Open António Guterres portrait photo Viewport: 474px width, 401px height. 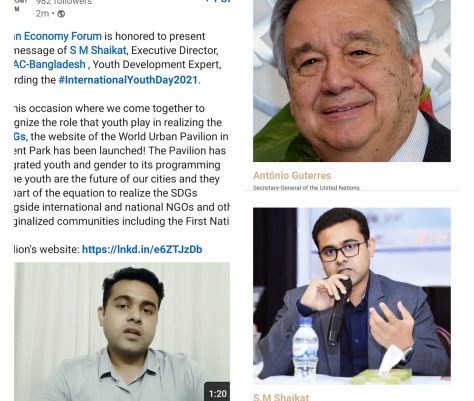pyautogui.click(x=352, y=81)
